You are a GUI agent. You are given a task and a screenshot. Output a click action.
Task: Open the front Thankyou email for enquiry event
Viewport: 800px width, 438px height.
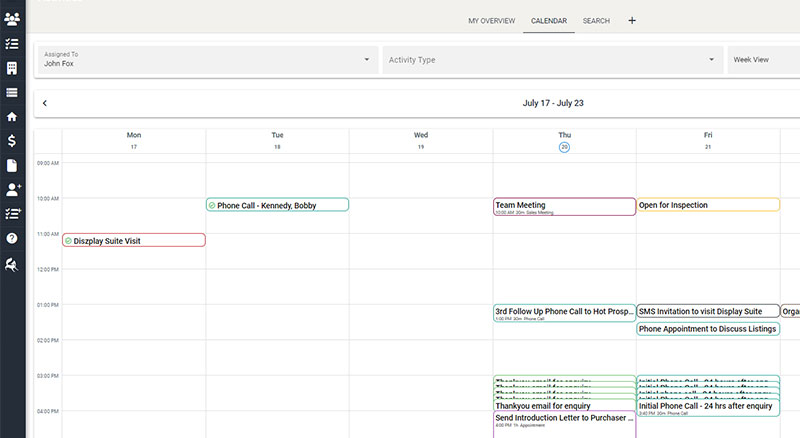pos(564,405)
